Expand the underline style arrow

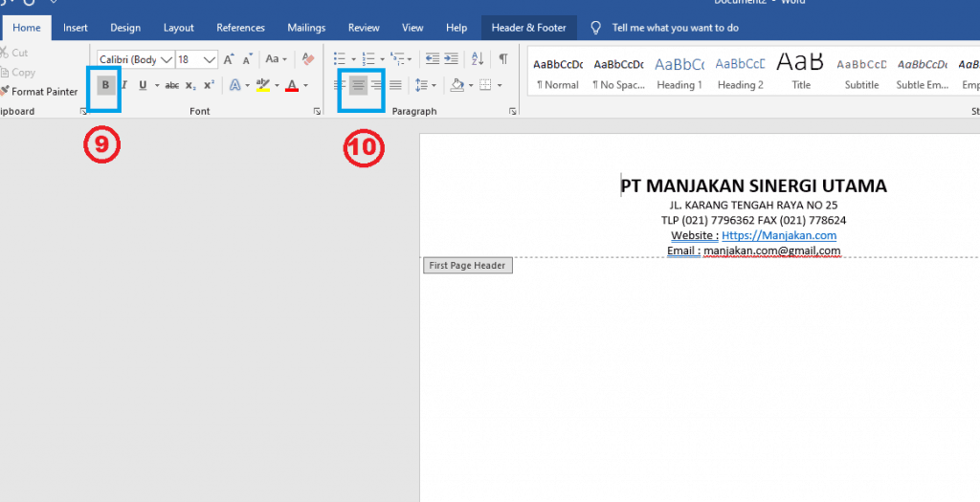click(157, 85)
